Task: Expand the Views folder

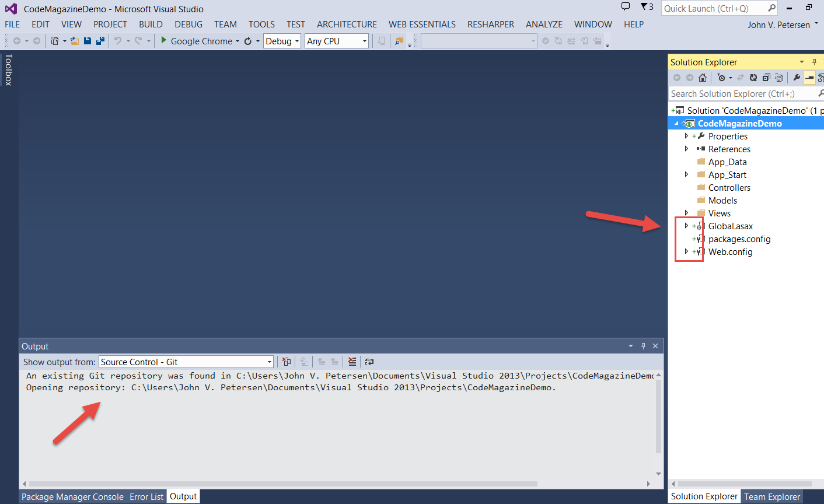Action: click(686, 213)
